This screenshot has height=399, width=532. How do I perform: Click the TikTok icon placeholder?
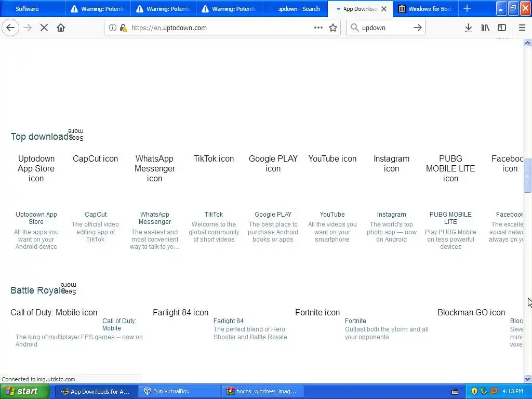(x=214, y=158)
